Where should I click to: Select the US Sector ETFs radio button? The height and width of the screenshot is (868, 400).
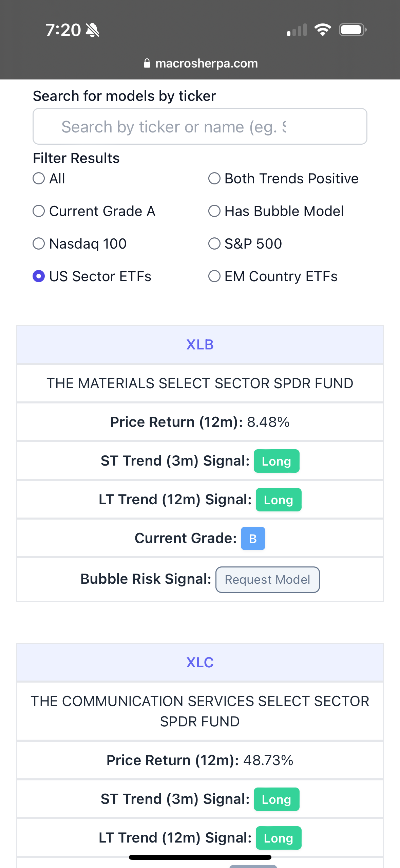pyautogui.click(x=39, y=276)
